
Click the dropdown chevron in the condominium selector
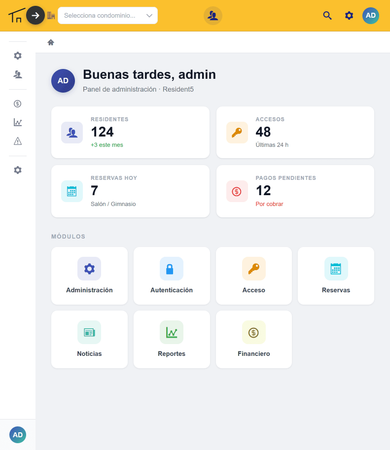(149, 16)
